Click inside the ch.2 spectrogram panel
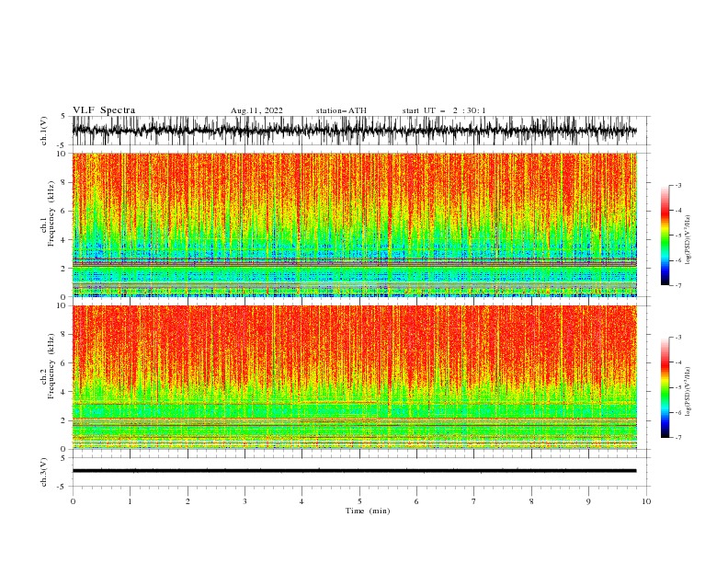728x563 pixels. [354, 377]
